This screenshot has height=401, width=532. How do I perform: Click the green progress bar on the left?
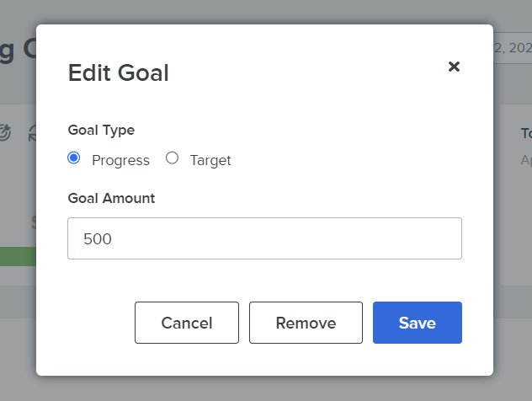pos(18,256)
